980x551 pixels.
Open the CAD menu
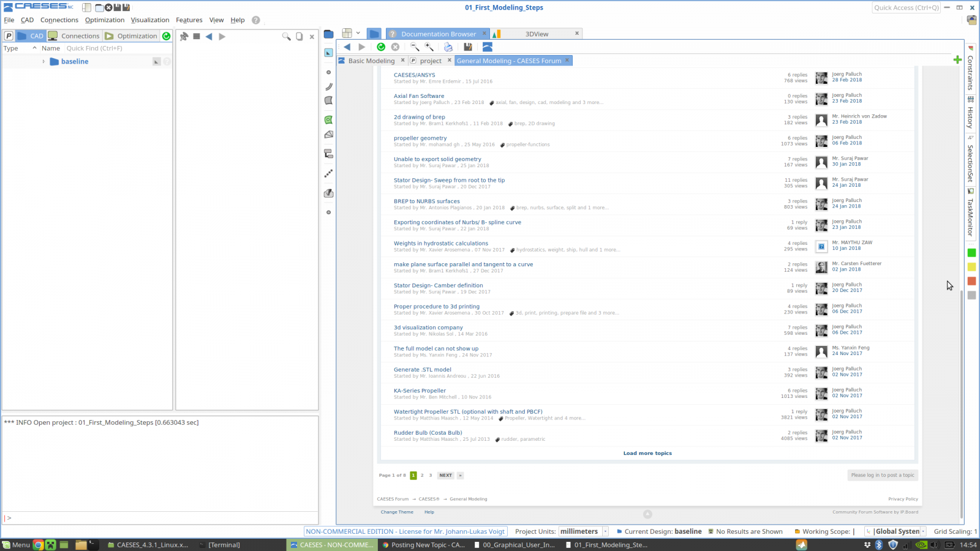coord(28,20)
